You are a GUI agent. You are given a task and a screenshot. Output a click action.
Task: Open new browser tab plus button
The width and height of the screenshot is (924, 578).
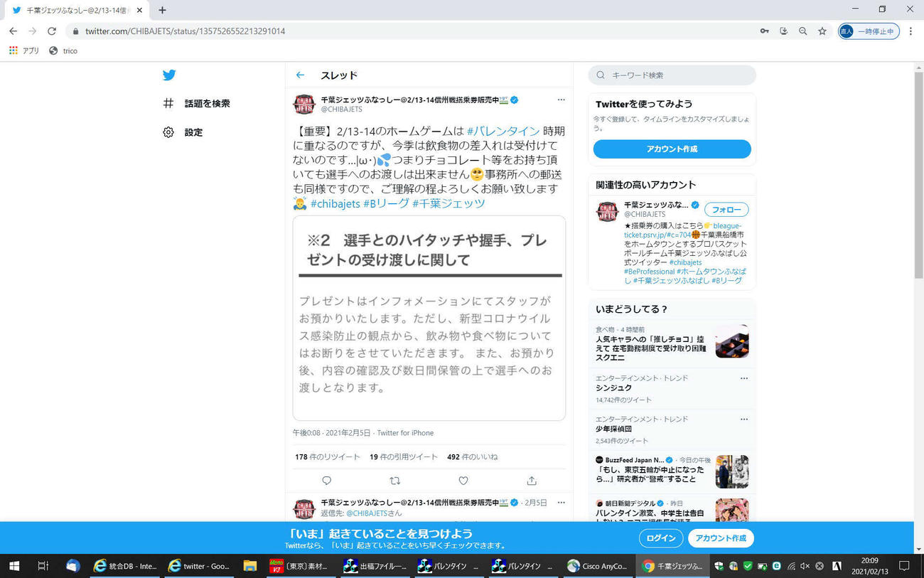(162, 10)
